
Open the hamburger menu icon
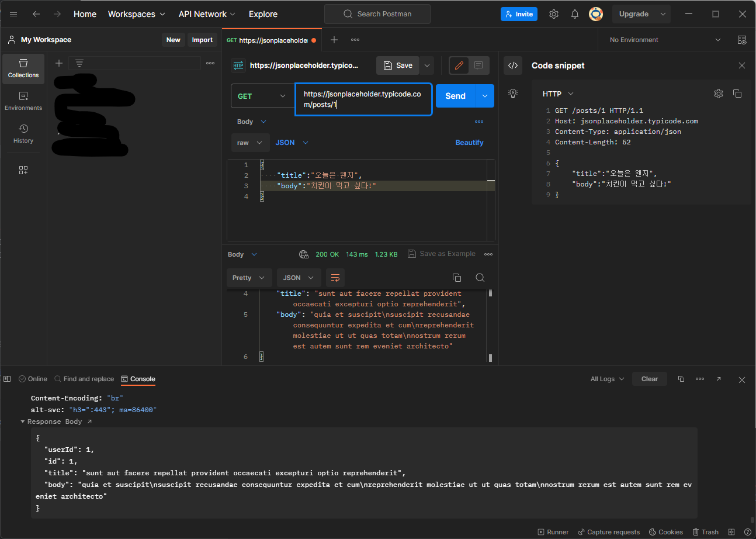13,14
